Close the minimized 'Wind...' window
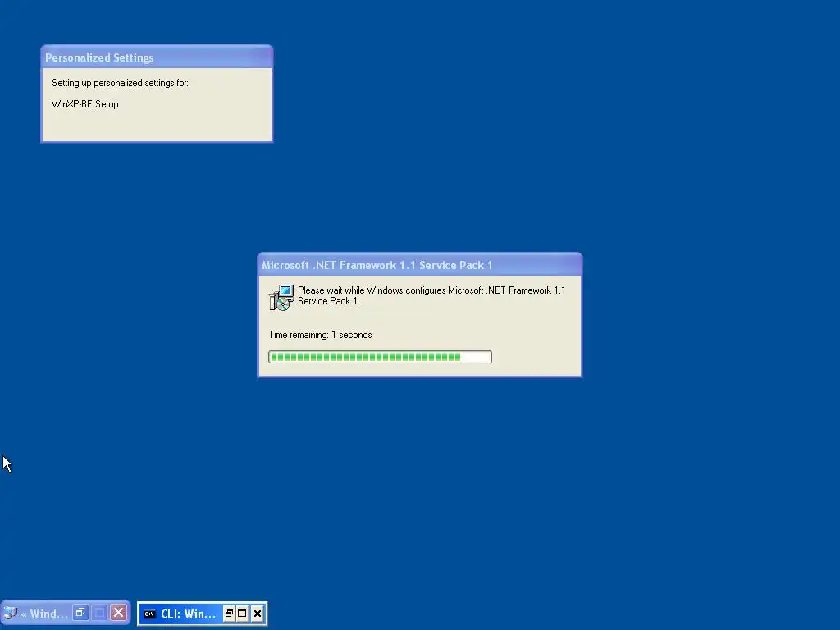 click(x=119, y=613)
